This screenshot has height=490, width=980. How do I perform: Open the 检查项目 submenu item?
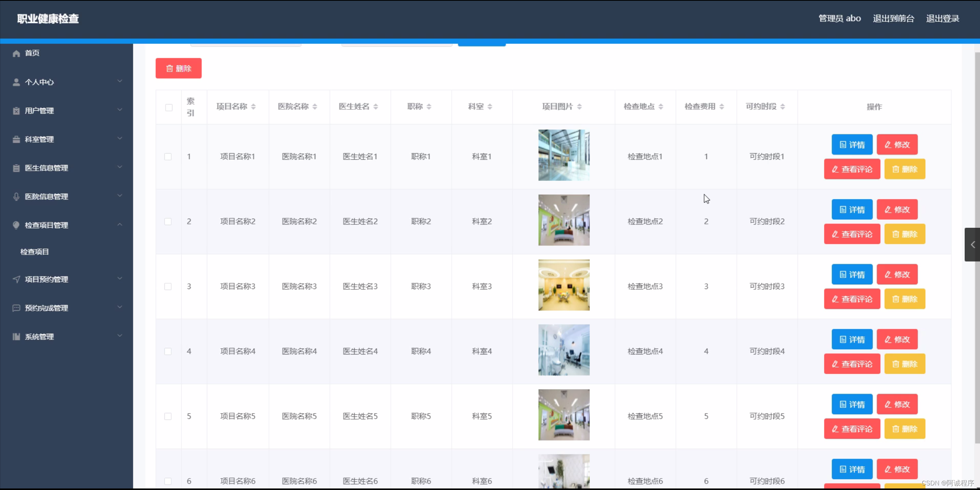(34, 252)
